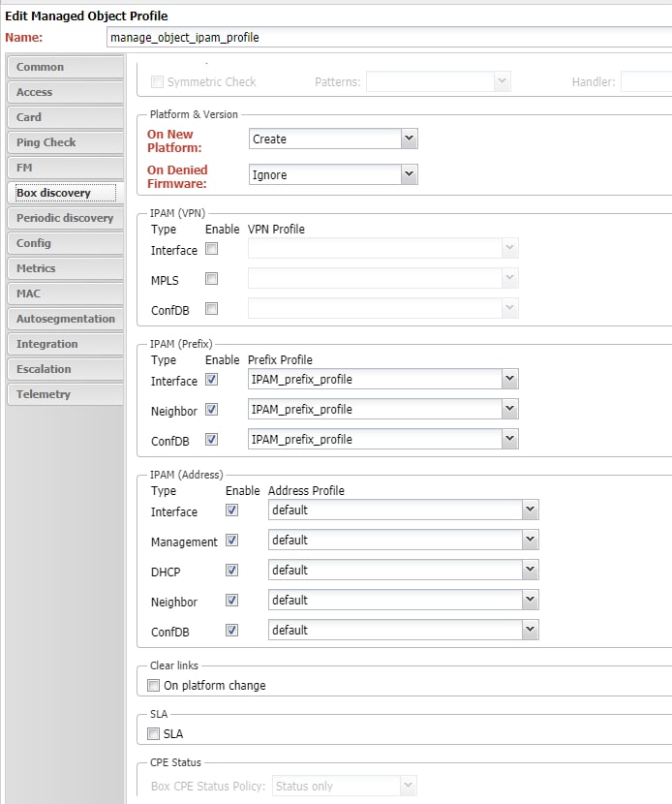Switch to the Access tab
Screen dimensions: 672x804
point(65,92)
